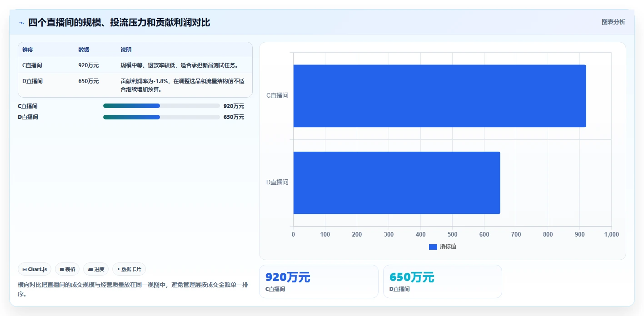
Task: Click the D直播间 cell in the table
Action: [x=32, y=81]
